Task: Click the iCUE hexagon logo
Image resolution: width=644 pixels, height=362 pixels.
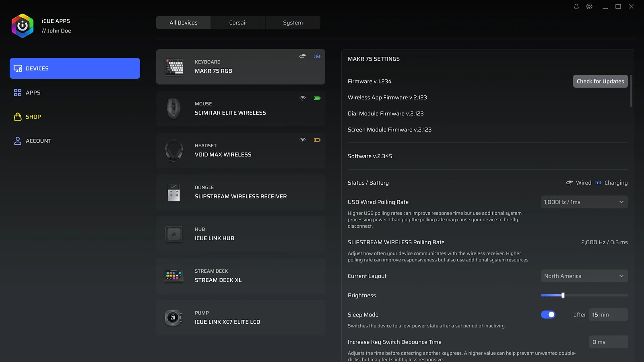Action: coord(23,26)
